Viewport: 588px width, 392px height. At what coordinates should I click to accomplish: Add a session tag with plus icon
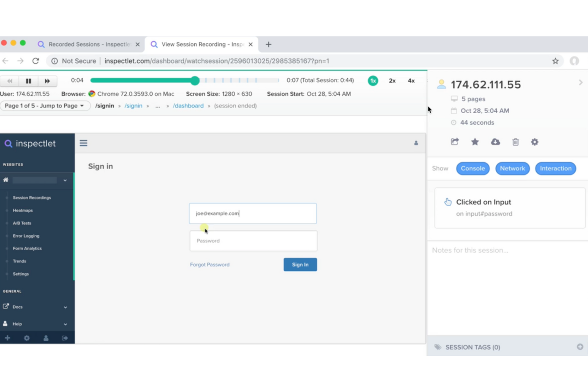pos(580,347)
